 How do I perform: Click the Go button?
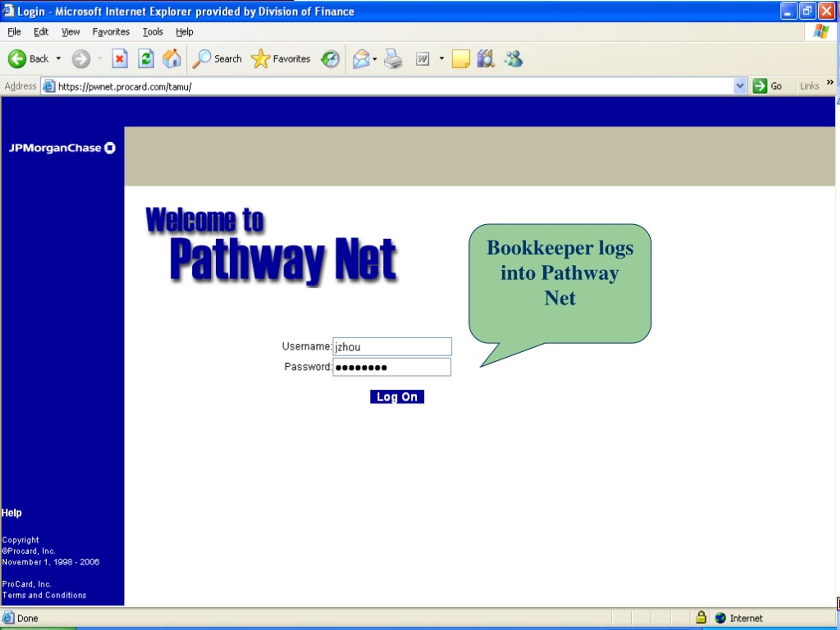point(767,86)
